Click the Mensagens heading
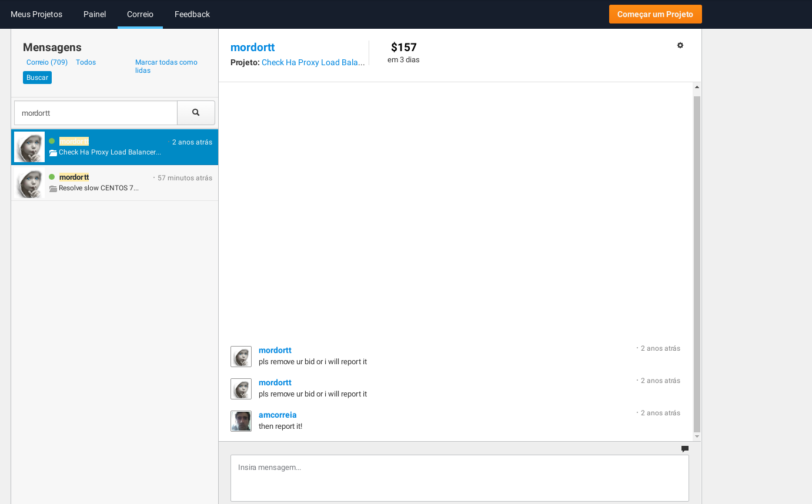Viewport: 812px width, 504px height. click(52, 48)
